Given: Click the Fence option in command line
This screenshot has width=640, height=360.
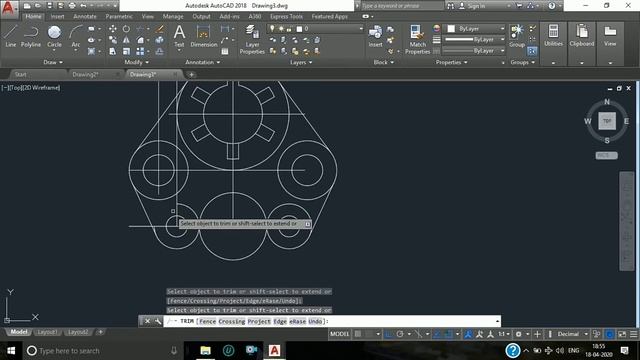Looking at the screenshot, I should point(207,321).
